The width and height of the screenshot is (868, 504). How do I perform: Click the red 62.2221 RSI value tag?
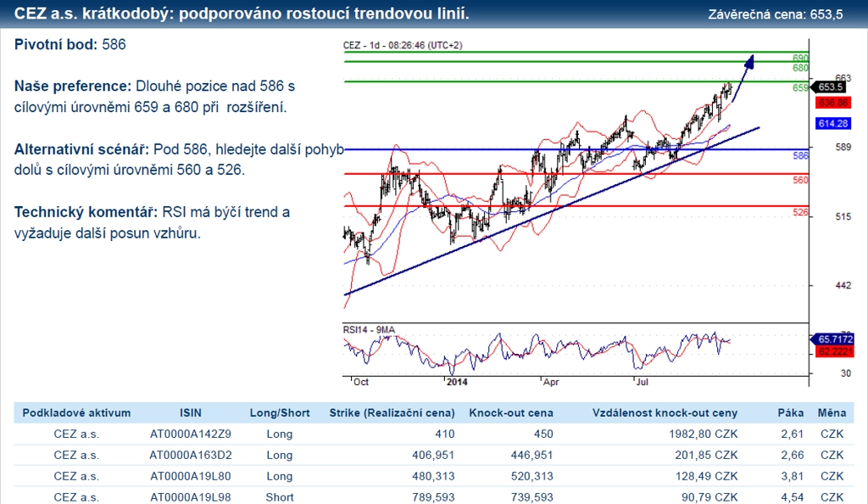[x=835, y=351]
